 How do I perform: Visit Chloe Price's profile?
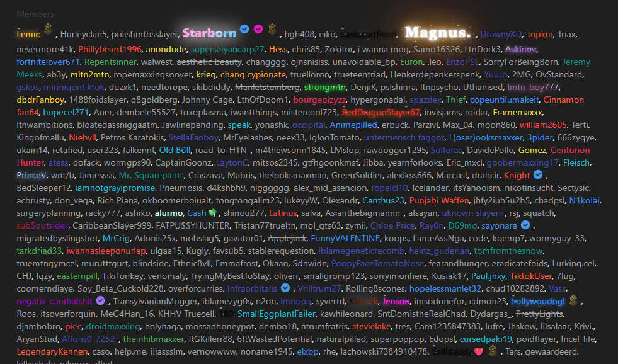(x=392, y=225)
